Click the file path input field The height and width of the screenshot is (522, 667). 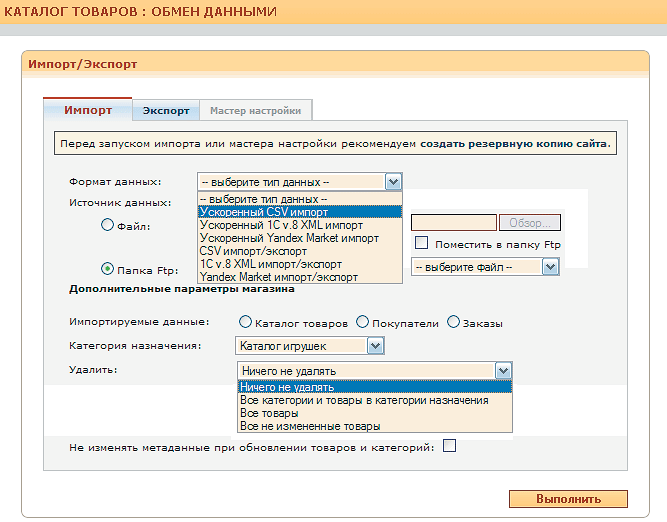tap(454, 222)
